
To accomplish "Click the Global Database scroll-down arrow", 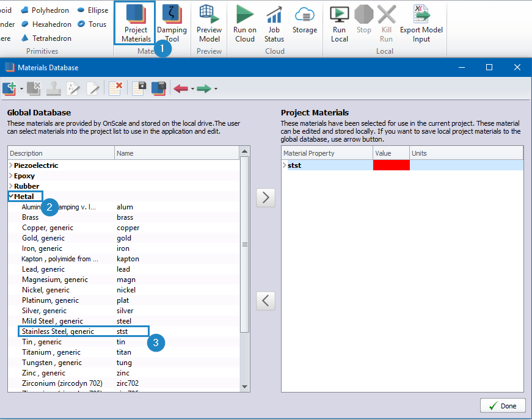I will click(x=245, y=386).
